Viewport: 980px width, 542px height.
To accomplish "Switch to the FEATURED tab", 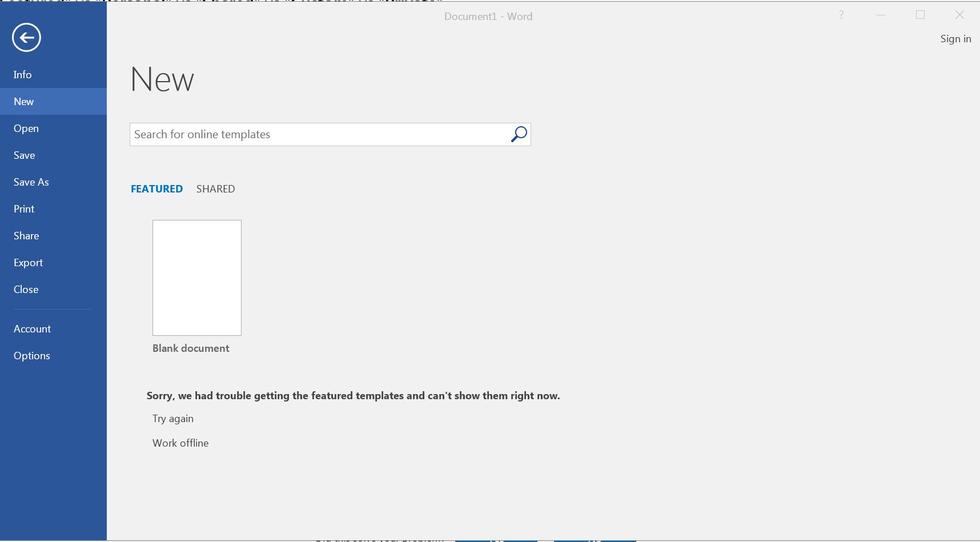I will click(x=156, y=189).
